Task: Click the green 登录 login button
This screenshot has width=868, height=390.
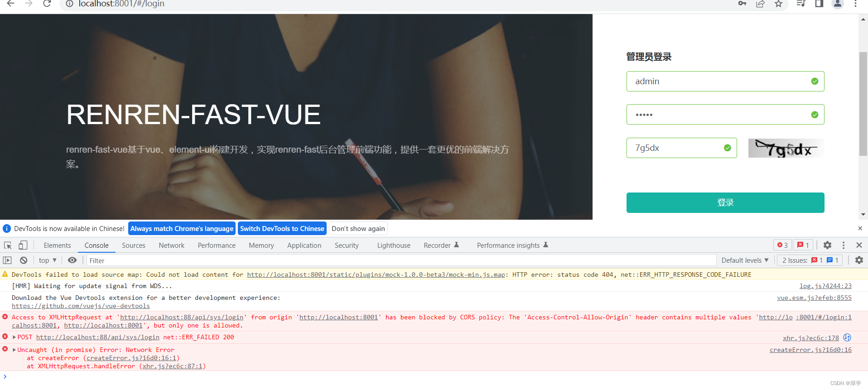Action: pos(725,202)
